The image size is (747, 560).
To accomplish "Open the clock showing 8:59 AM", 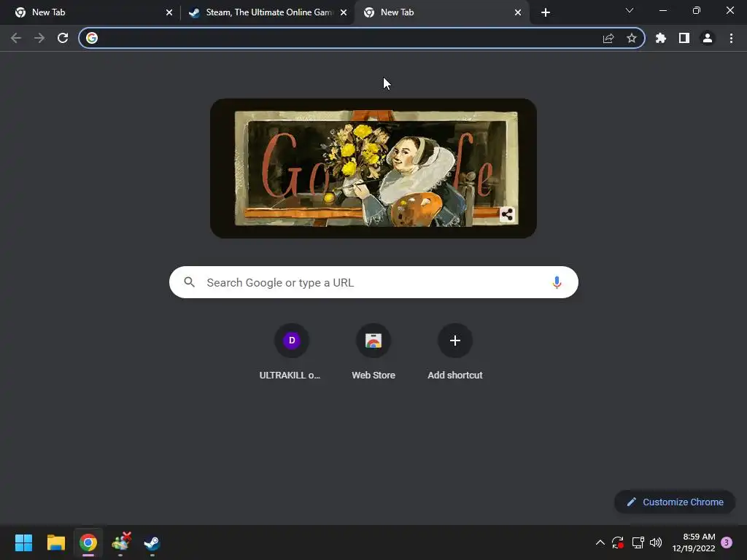I will tap(694, 542).
